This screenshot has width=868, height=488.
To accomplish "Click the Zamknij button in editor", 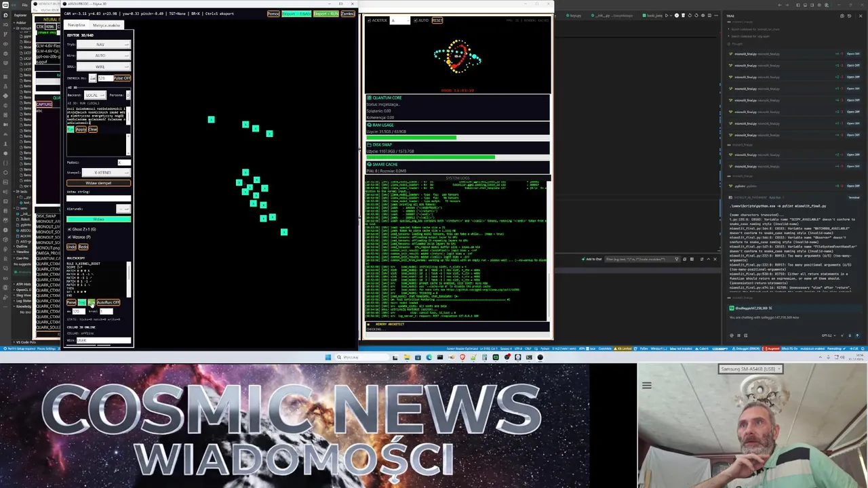I will (x=348, y=14).
